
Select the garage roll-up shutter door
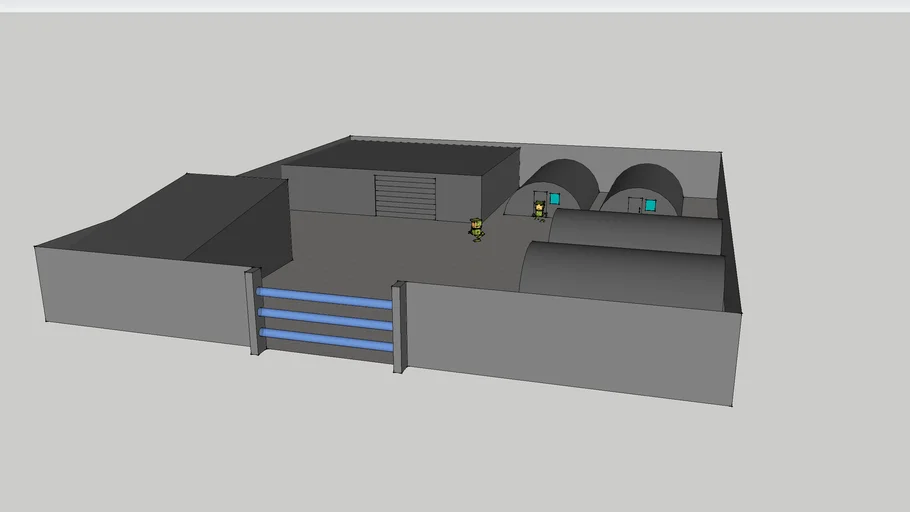tap(406, 196)
